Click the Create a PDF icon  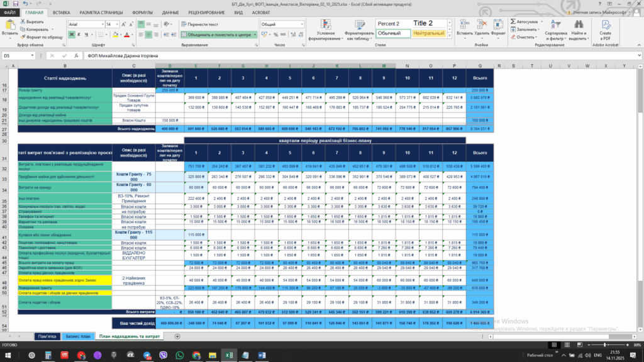click(606, 26)
